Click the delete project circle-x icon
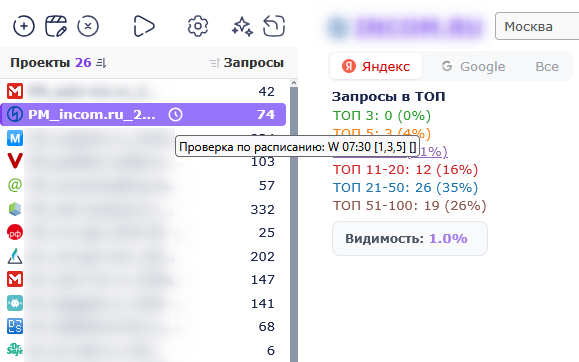 click(88, 26)
